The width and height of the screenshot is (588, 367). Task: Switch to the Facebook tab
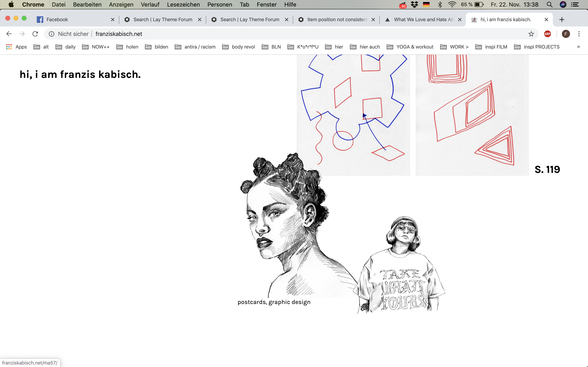[57, 19]
